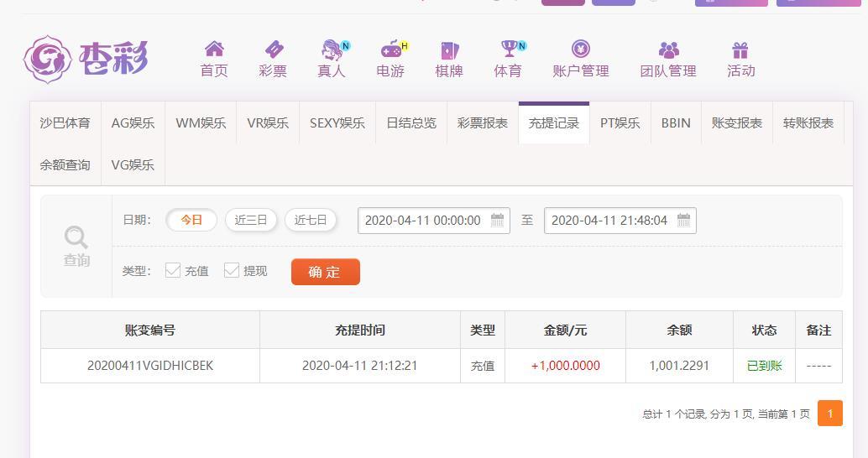Click the 账变编号 column header
868x458 pixels.
(150, 330)
